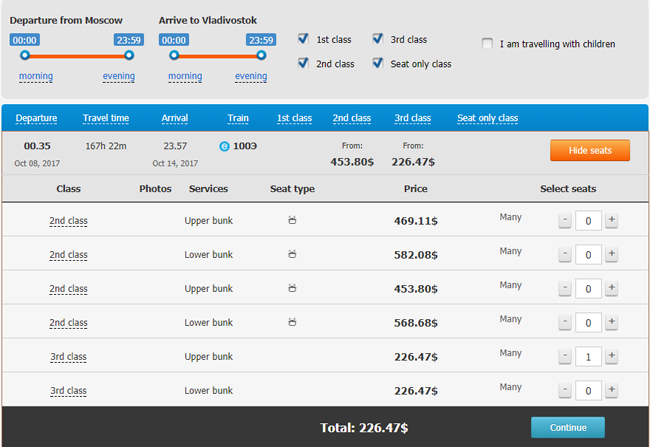
Task: Uncheck the 1st class checkbox
Action: (x=304, y=40)
